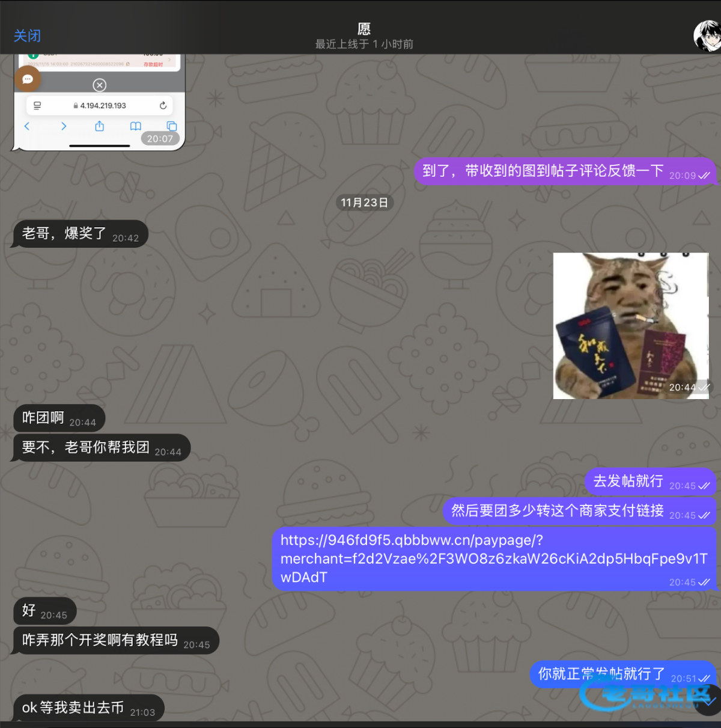Tap the 11月23日 date marker
This screenshot has height=728, width=721.
[364, 203]
